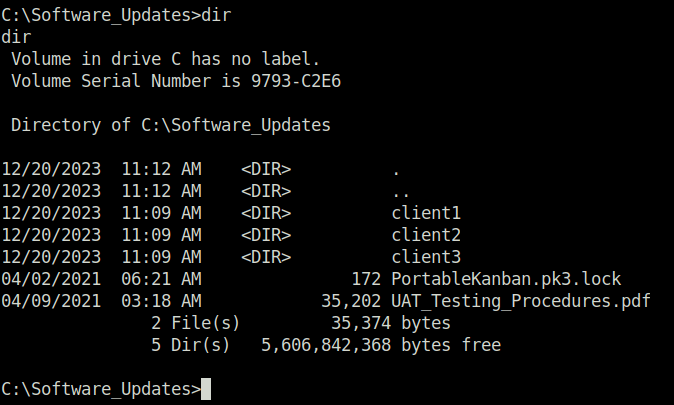Click the '5 Dir(s)' summary text
The width and height of the screenshot is (674, 405).
(x=190, y=345)
